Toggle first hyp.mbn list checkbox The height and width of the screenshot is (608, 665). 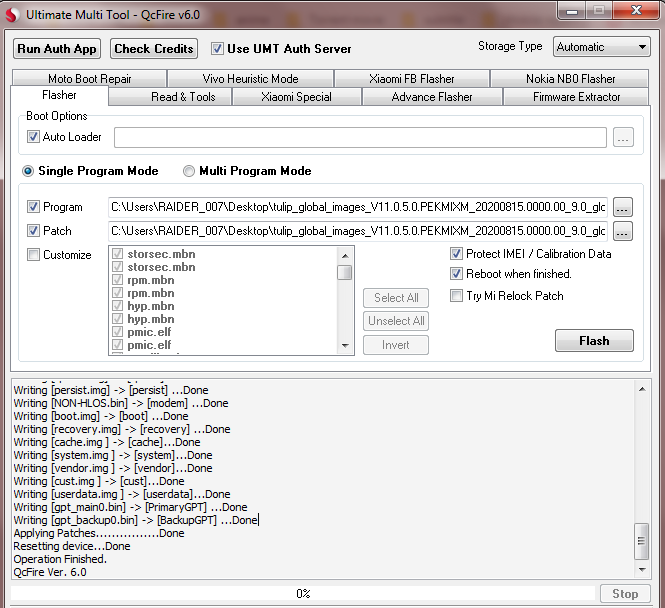(117, 306)
